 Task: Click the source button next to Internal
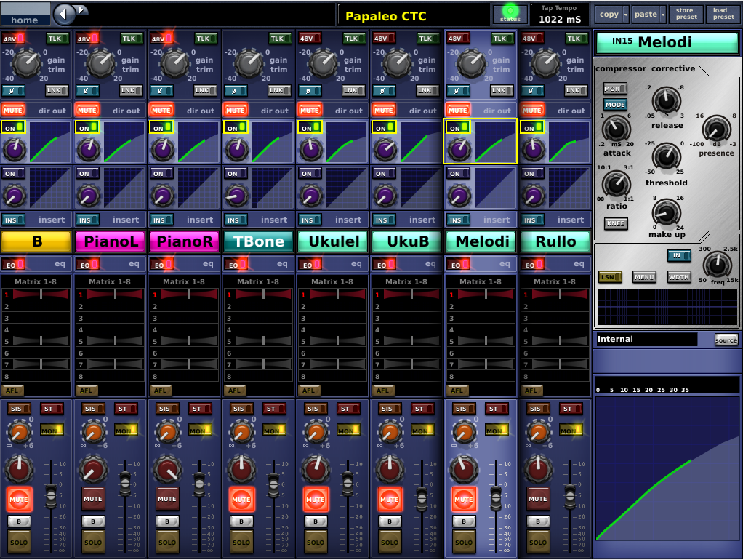tap(725, 340)
